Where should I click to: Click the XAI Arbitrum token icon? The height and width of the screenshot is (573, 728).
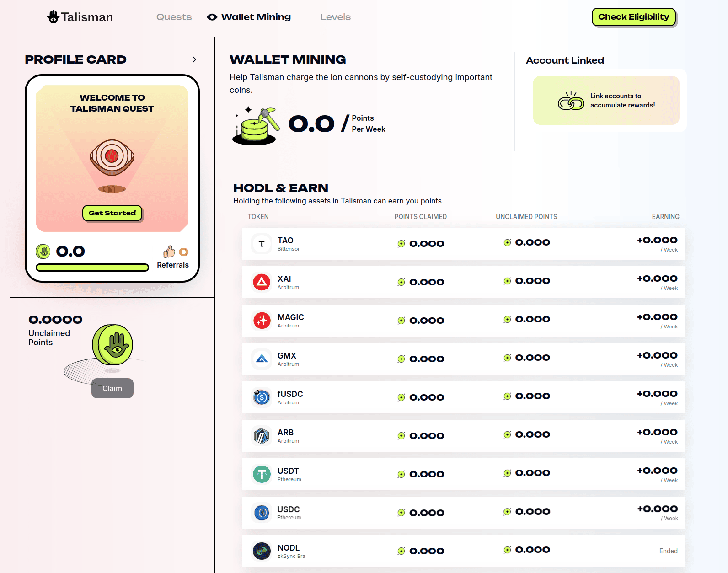click(x=262, y=282)
